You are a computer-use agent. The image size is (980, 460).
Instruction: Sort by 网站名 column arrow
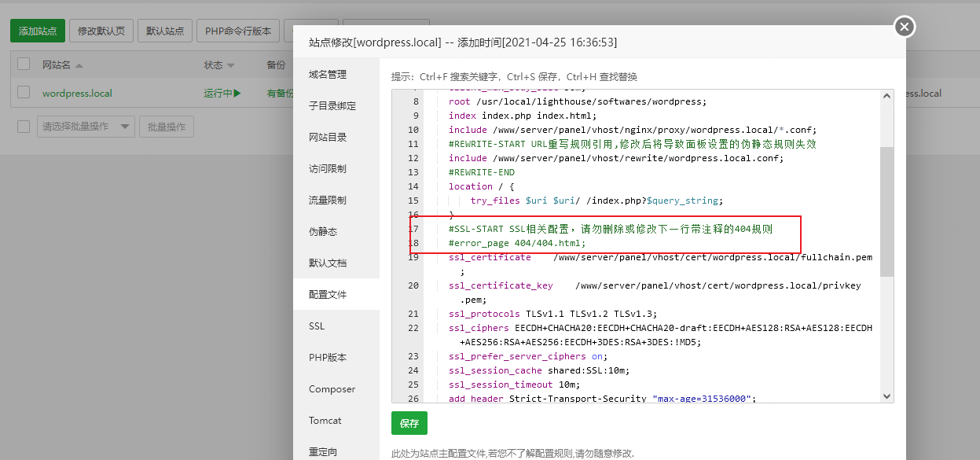click(x=79, y=65)
